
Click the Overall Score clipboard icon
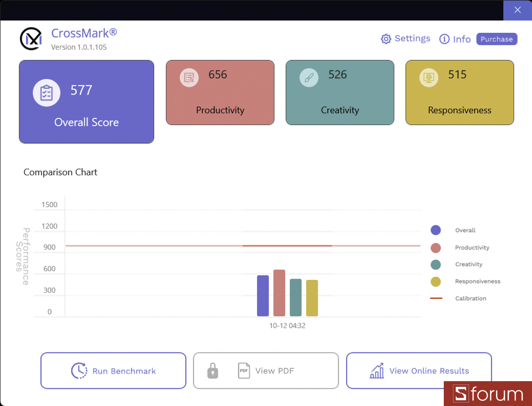point(47,93)
